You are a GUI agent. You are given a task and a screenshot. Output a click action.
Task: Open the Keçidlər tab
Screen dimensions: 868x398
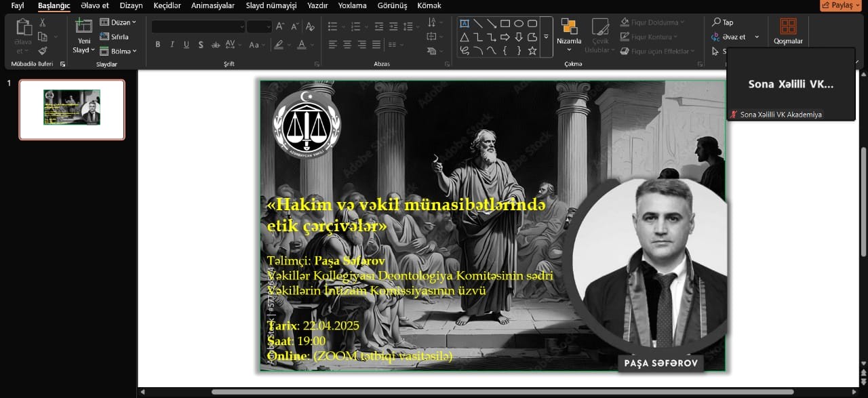(x=166, y=5)
